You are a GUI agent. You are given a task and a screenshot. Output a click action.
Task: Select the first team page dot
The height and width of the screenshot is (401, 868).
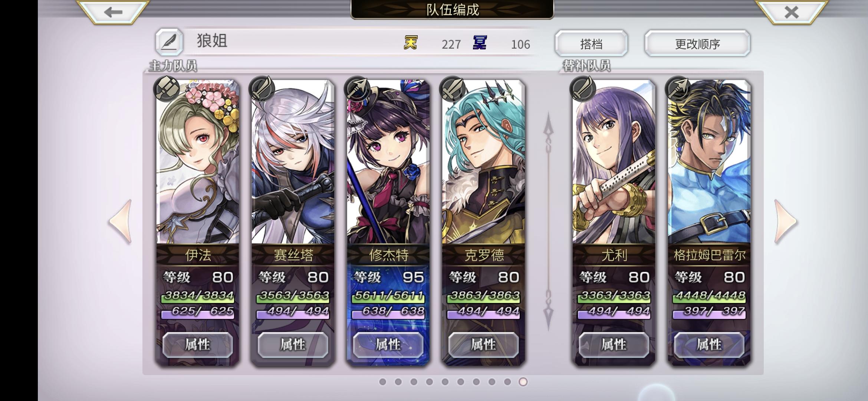[383, 382]
